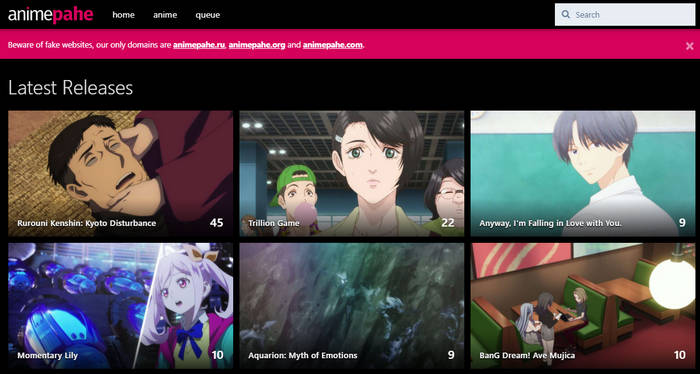
Task: Click the Momentary Lily title text
Action: (47, 356)
